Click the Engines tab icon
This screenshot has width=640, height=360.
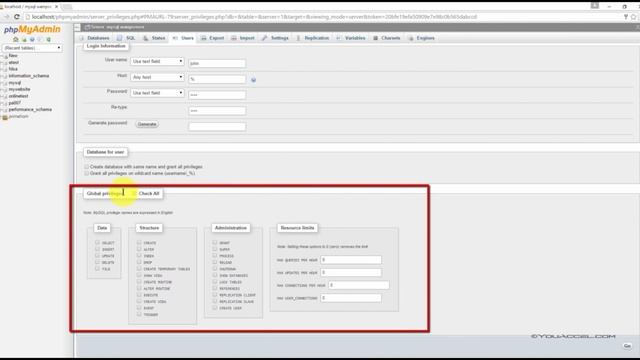(x=411, y=38)
